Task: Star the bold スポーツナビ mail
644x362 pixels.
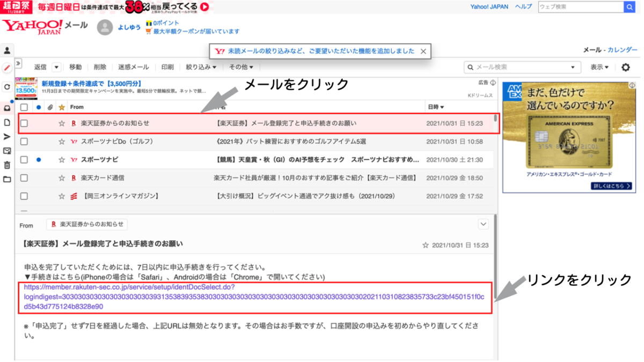Action: tap(62, 160)
